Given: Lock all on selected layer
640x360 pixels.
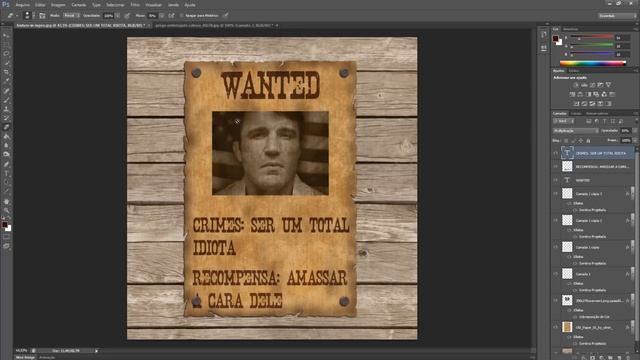Looking at the screenshot, I should tap(588, 140).
